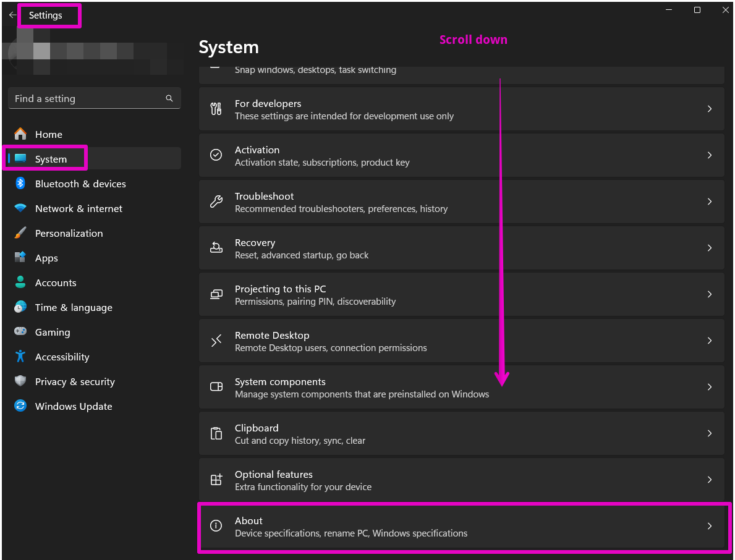This screenshot has width=735, height=560.
Task: Click the System components icon
Action: pos(216,386)
